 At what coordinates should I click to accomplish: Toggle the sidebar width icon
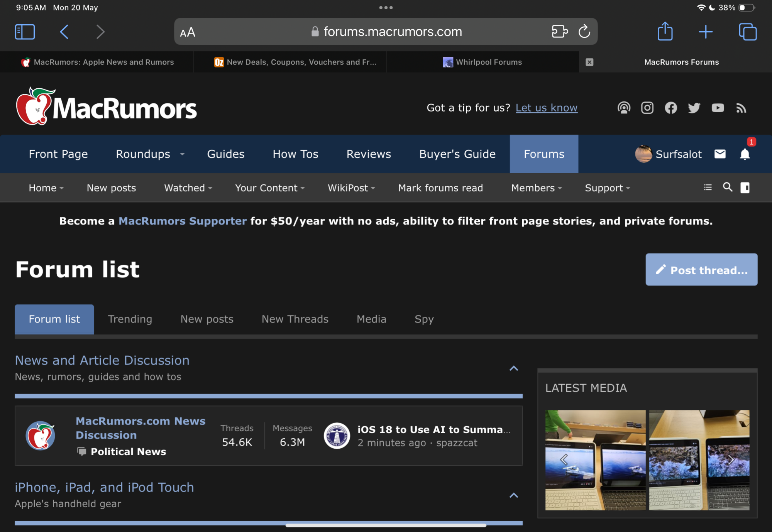745,187
